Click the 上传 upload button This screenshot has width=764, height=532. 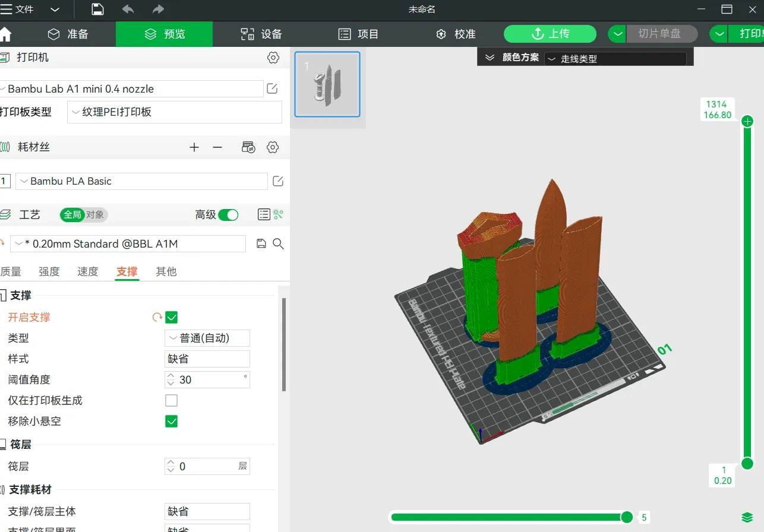click(550, 34)
